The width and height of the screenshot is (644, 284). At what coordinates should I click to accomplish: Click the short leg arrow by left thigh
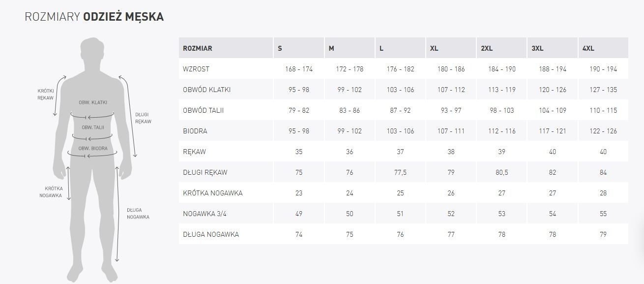point(68,183)
